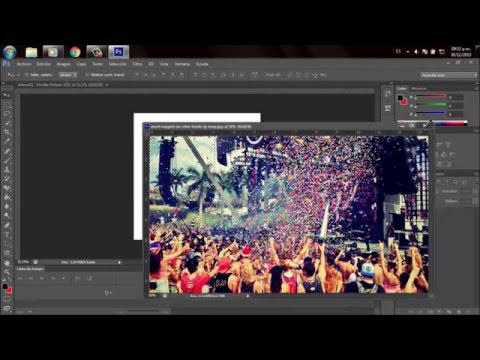The height and width of the screenshot is (360, 480).
Task: Expand the layer Relleno dropdown arrow
Action: (x=475, y=201)
